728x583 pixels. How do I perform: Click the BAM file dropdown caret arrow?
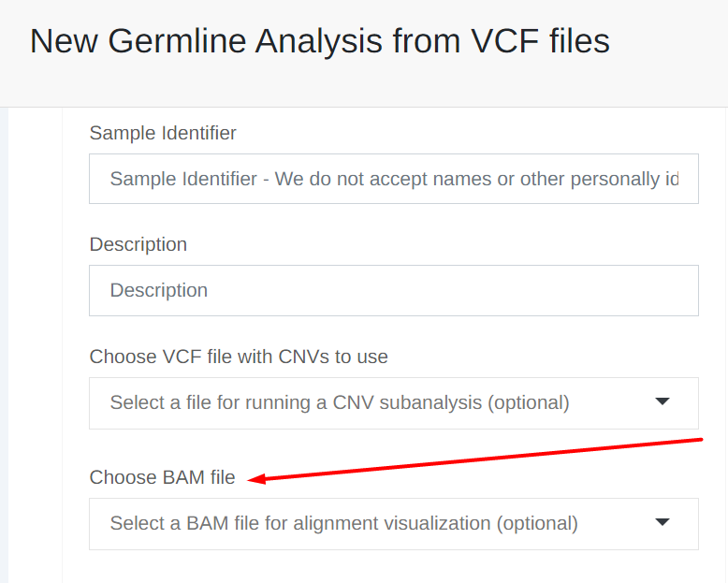tap(662, 523)
